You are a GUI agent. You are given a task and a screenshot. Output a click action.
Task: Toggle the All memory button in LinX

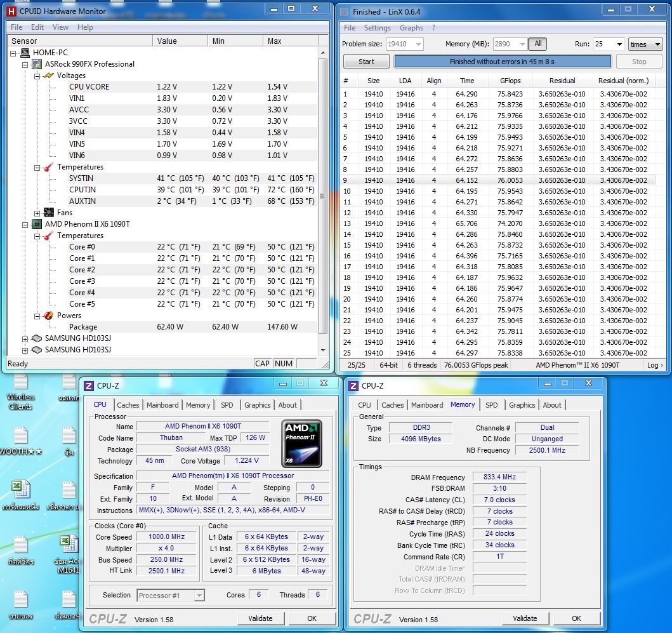538,44
